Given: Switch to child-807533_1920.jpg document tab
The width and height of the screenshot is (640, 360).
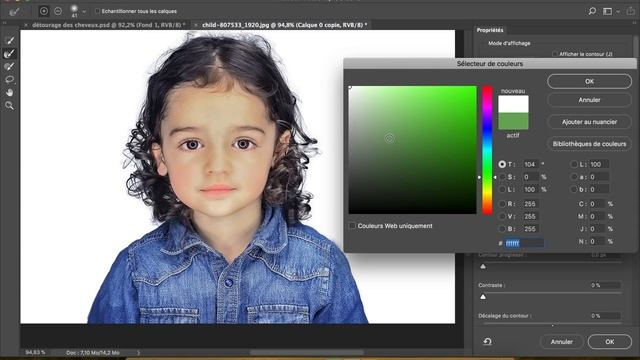Looking at the screenshot, I should point(284,25).
